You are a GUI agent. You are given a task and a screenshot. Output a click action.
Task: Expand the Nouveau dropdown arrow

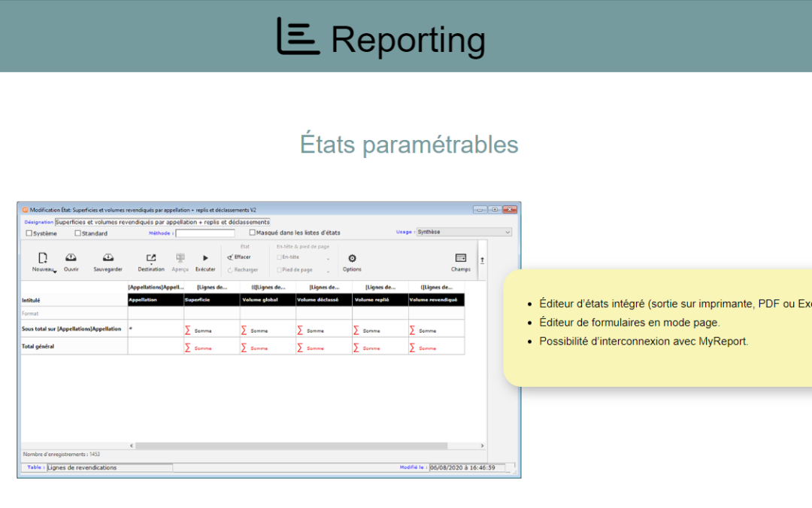pyautogui.click(x=55, y=272)
